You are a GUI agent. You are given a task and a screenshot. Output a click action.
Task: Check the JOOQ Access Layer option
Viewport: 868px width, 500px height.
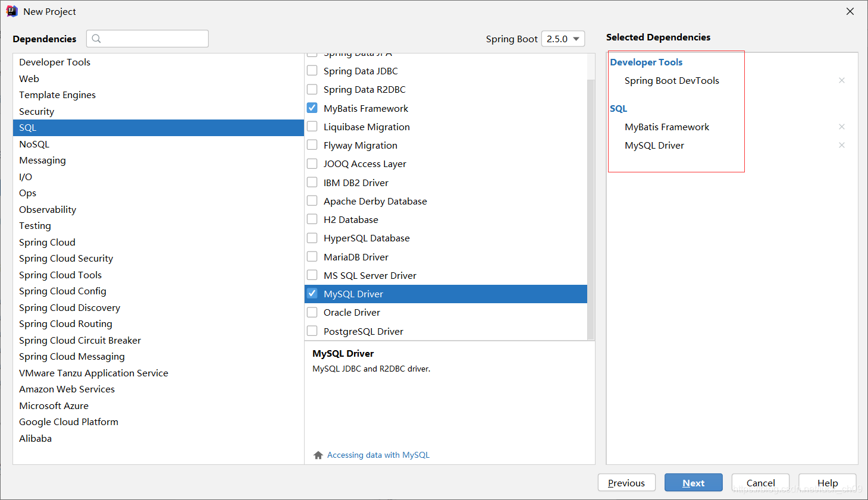pos(312,163)
